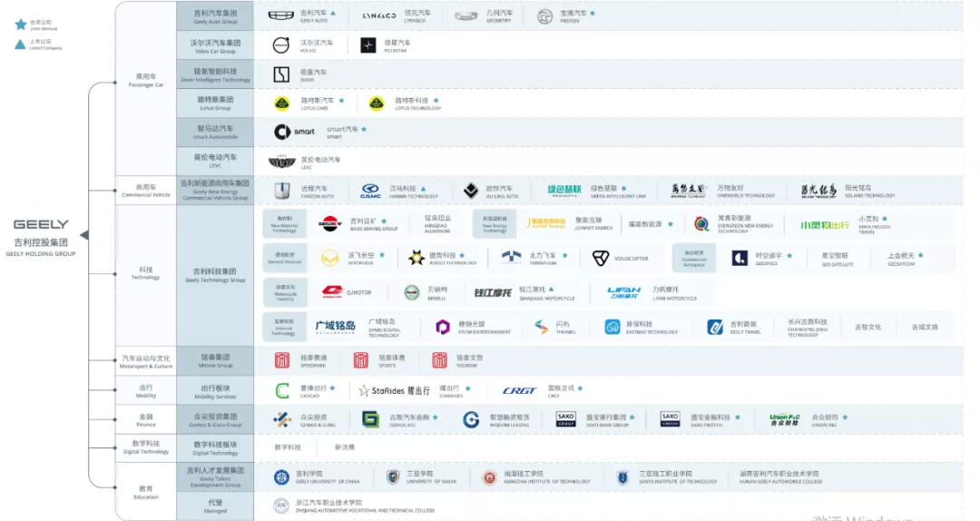Image resolution: width=980 pixels, height=521 pixels.
Task: Click the red QJMotor logo
Action: click(332, 291)
